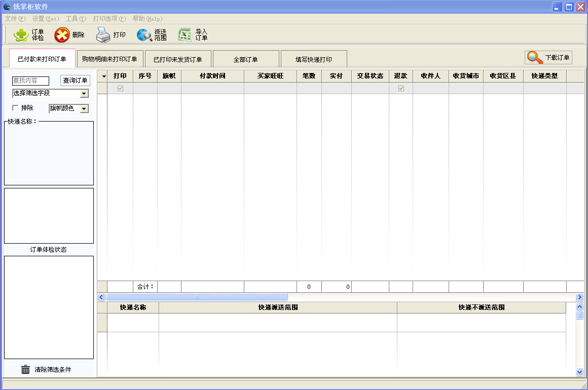The height and width of the screenshot is (390, 588).
Task: Switch to 全部订单 tab
Action: click(246, 59)
